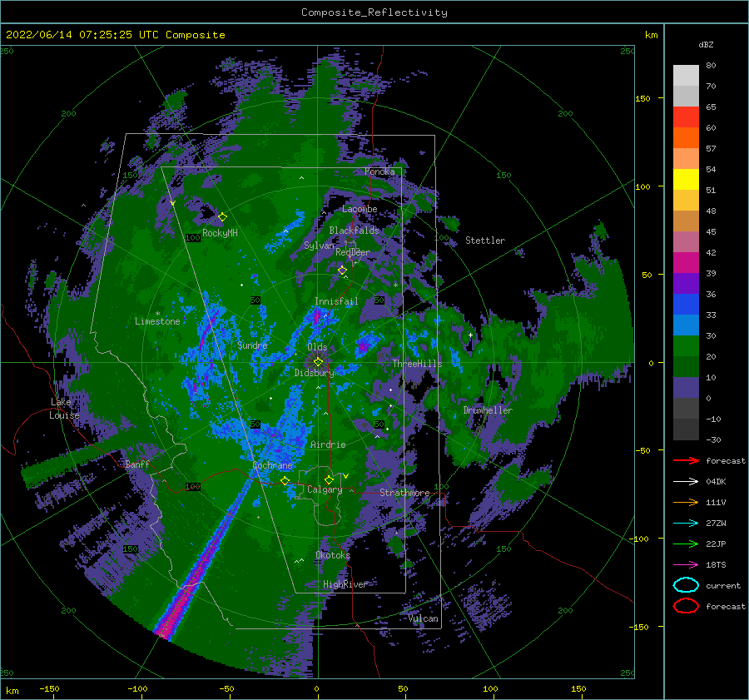Click the red forecast arrow in legend
The width and height of the screenshot is (749, 700).
pos(686,460)
